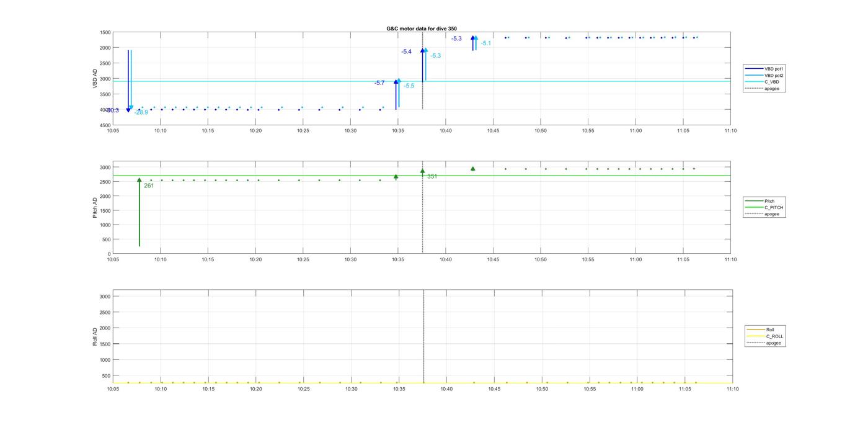Select the Pitch legend entry

point(760,201)
